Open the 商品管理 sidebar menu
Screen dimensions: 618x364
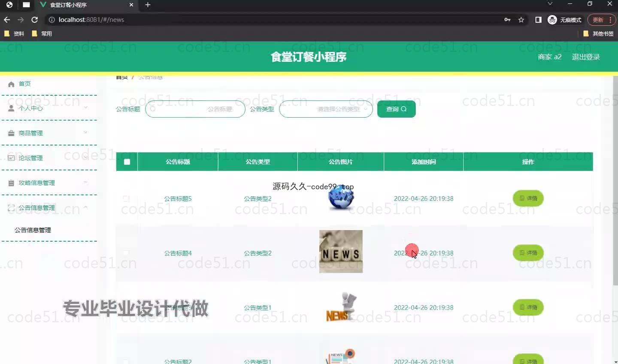click(49, 133)
